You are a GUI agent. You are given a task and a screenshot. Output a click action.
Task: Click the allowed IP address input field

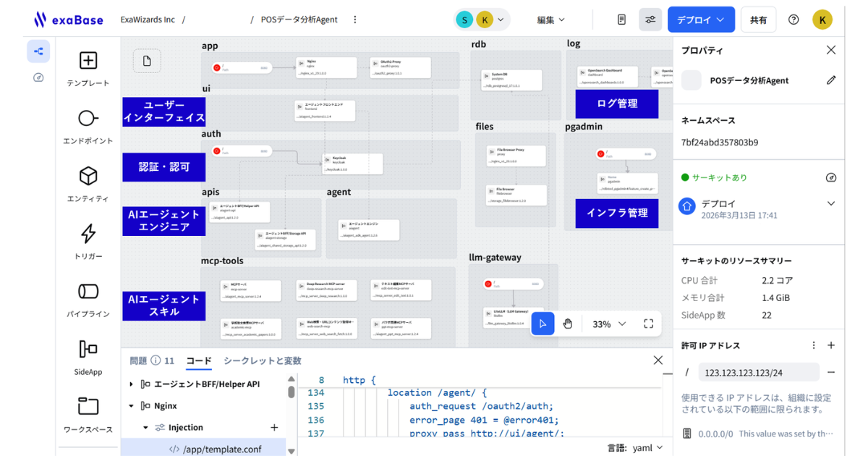point(758,372)
